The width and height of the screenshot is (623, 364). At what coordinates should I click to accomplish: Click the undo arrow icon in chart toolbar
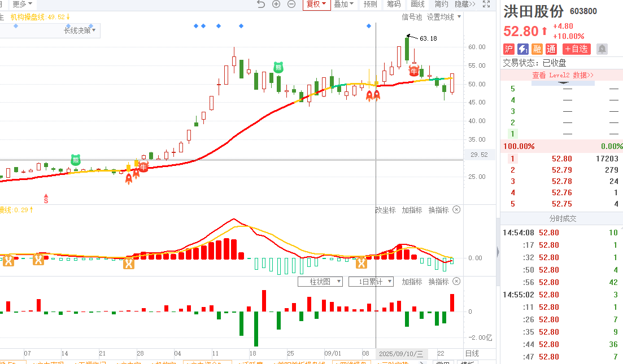pos(260,5)
